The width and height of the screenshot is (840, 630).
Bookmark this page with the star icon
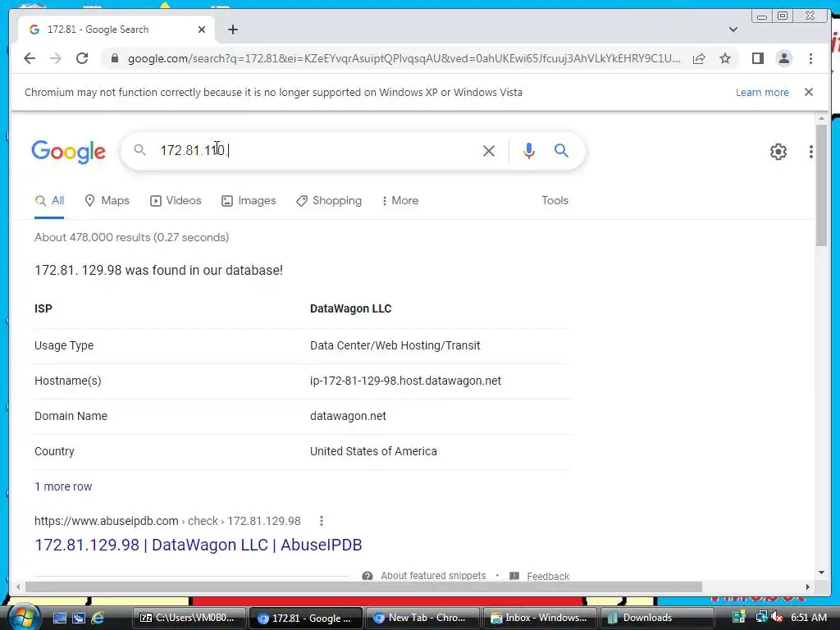(x=725, y=58)
